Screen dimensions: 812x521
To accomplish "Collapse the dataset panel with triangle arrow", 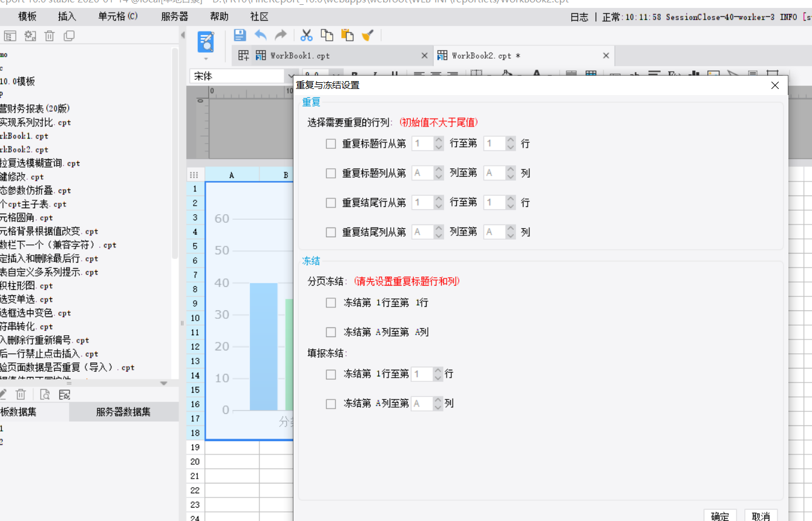I will 163,383.
